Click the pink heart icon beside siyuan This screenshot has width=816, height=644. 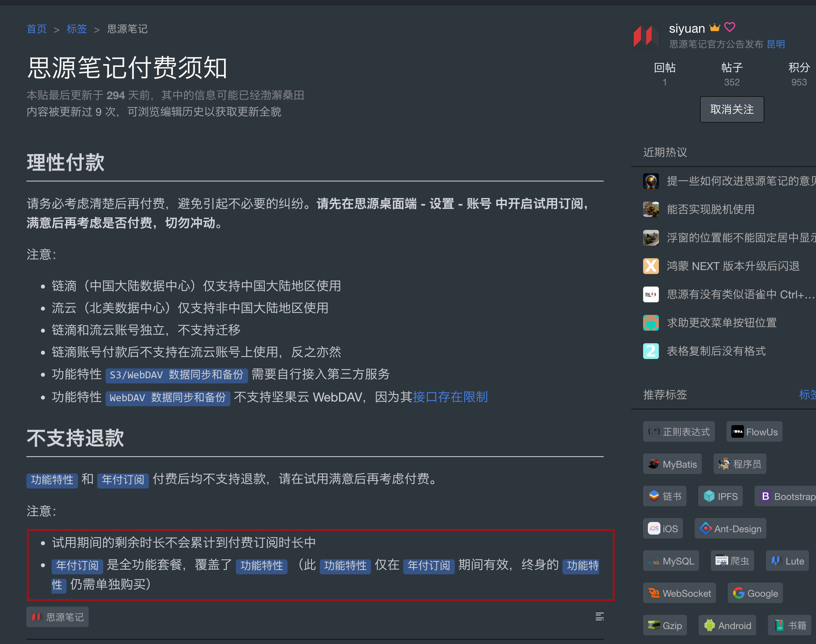point(730,27)
